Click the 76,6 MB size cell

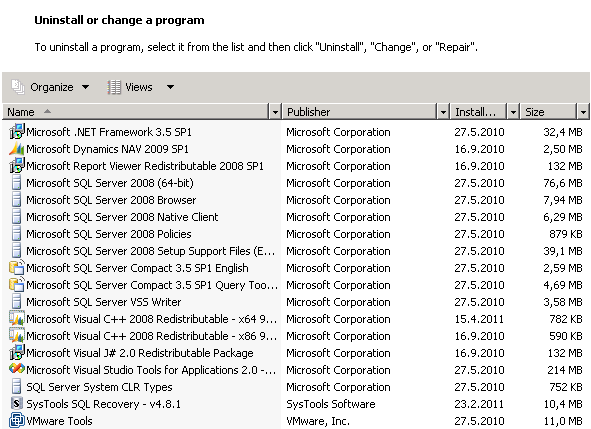(x=563, y=183)
